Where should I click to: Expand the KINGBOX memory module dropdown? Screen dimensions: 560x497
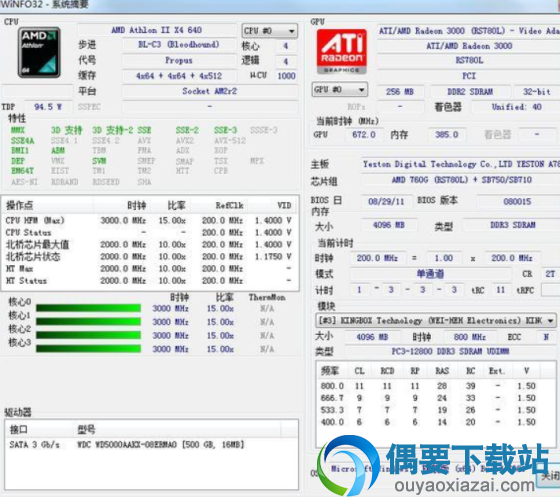[x=435, y=320]
